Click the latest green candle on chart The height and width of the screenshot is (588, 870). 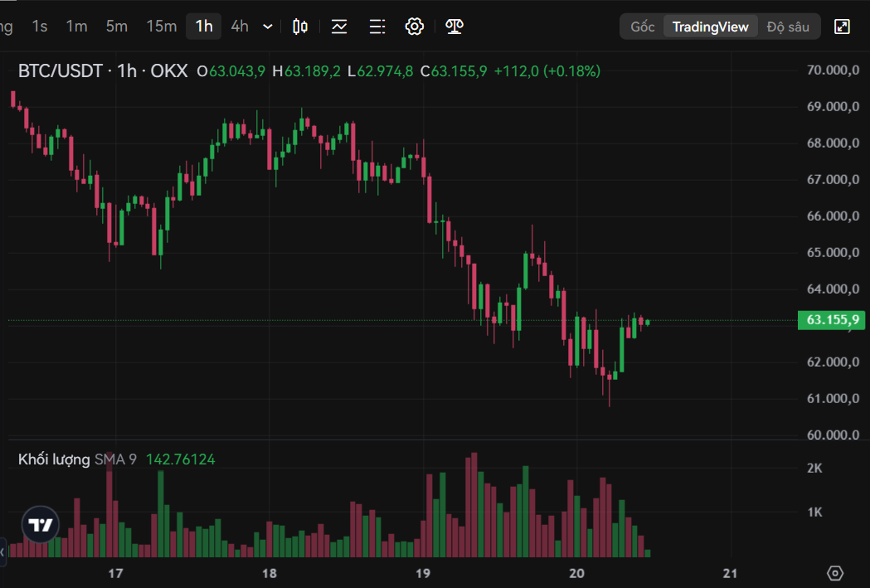click(648, 323)
